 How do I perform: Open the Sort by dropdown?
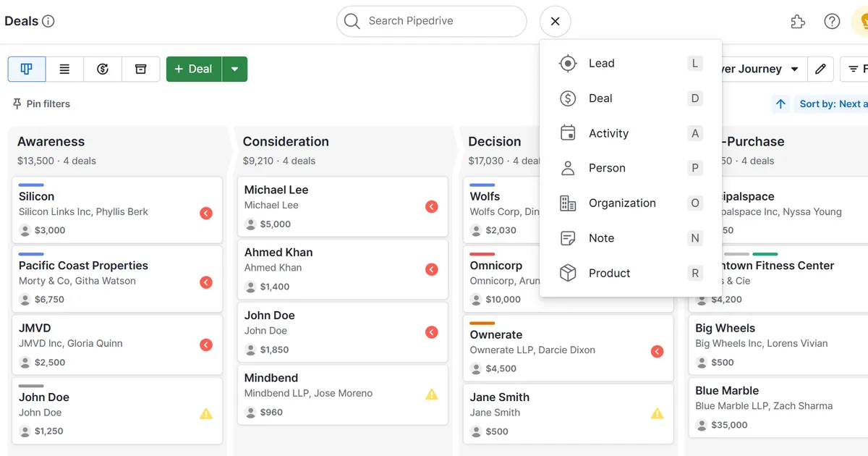tap(832, 104)
